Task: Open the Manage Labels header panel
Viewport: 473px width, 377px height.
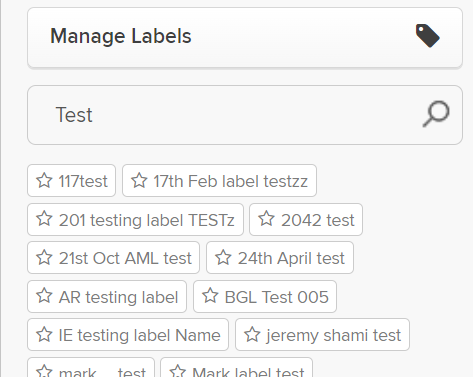Action: coord(245,38)
